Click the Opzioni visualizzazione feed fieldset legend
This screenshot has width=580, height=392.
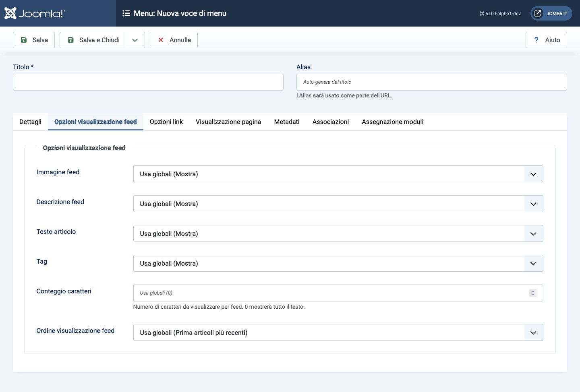[x=84, y=148]
